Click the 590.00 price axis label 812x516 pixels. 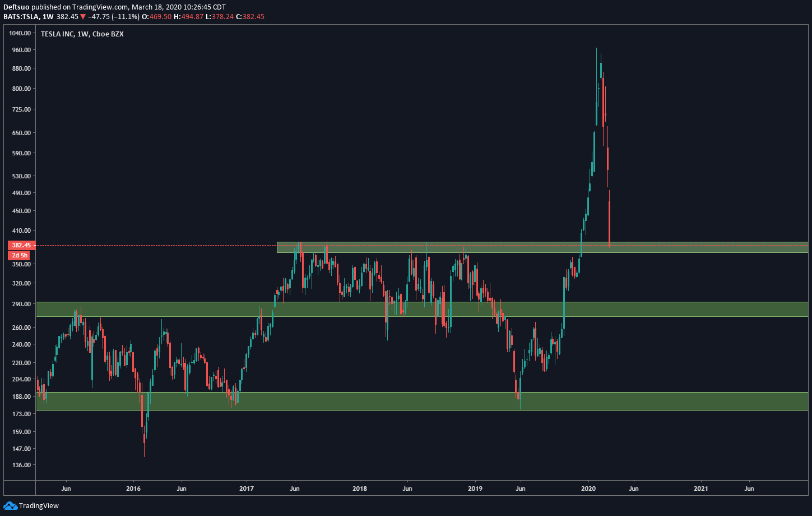(x=20, y=153)
